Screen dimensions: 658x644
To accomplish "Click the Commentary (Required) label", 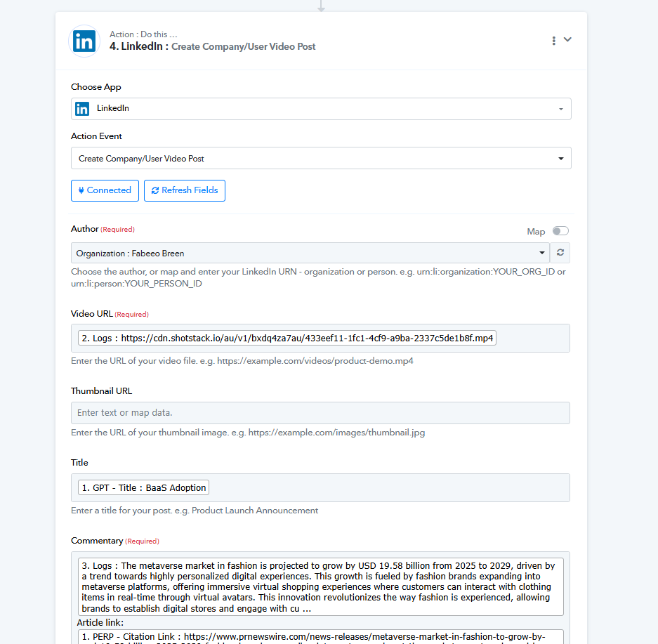I will [x=115, y=541].
